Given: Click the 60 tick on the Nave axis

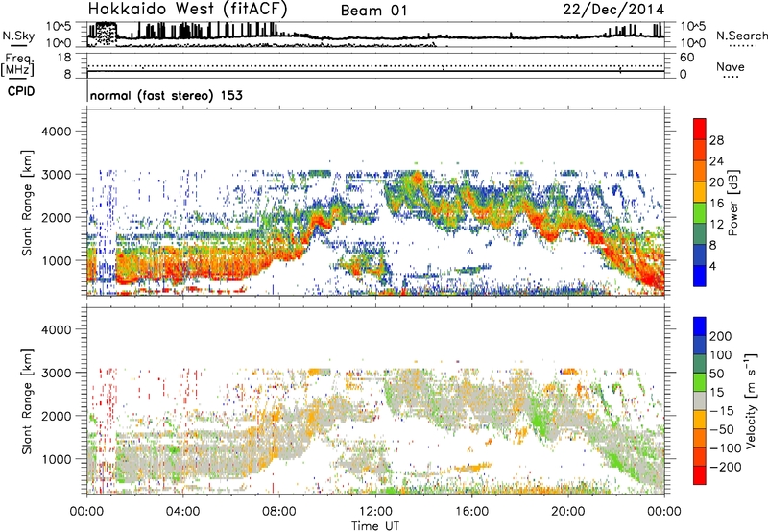Looking at the screenshot, I should point(686,58).
